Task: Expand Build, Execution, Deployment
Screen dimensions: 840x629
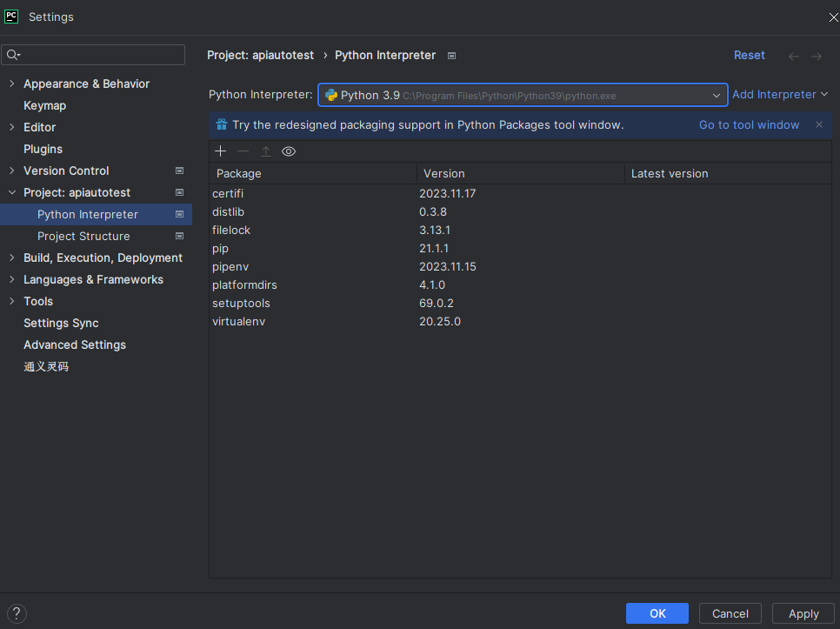Action: point(10,258)
